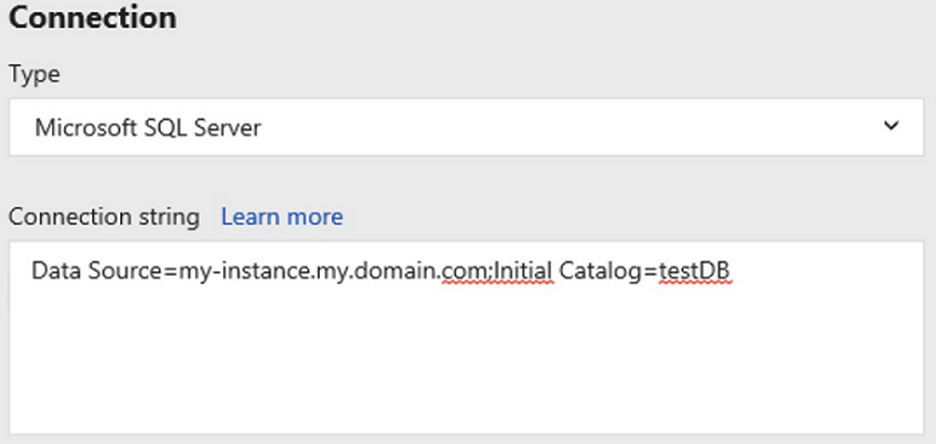Click the word SQL in the Type dropdown
Image resolution: width=936 pixels, height=444 pixels.
tap(166, 128)
